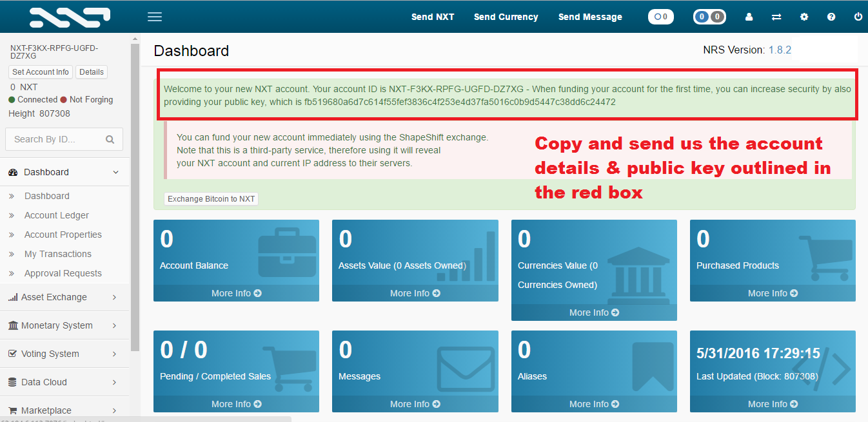Click Set Account Info button
Screen dimensions: 868x422
pos(41,72)
